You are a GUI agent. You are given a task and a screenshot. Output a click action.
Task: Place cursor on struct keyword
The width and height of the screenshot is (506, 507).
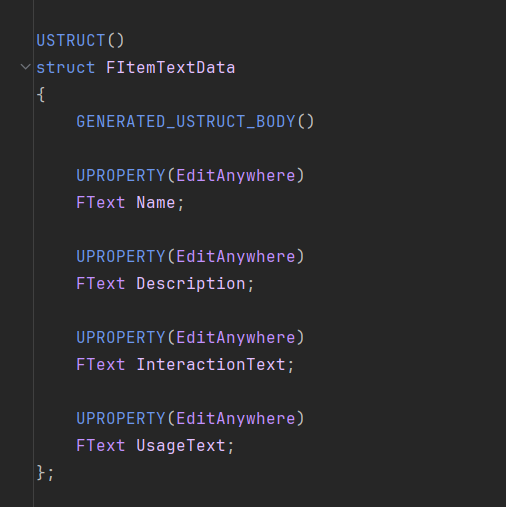pos(66,68)
